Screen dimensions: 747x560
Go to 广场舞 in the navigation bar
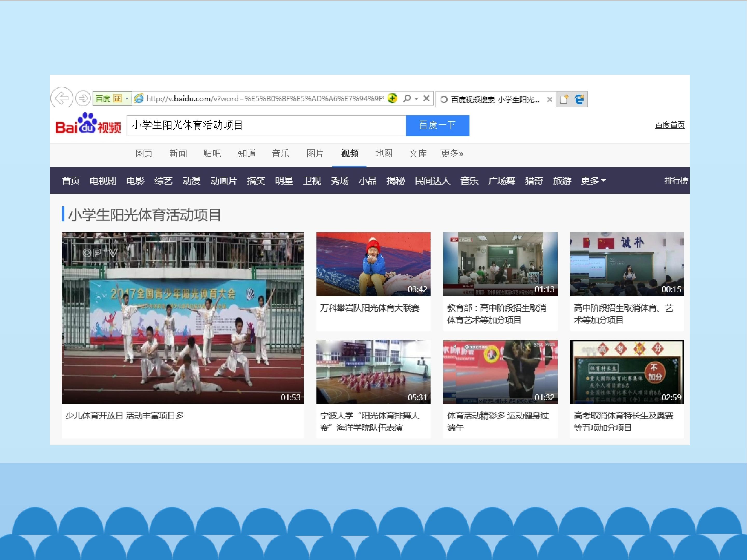(501, 181)
